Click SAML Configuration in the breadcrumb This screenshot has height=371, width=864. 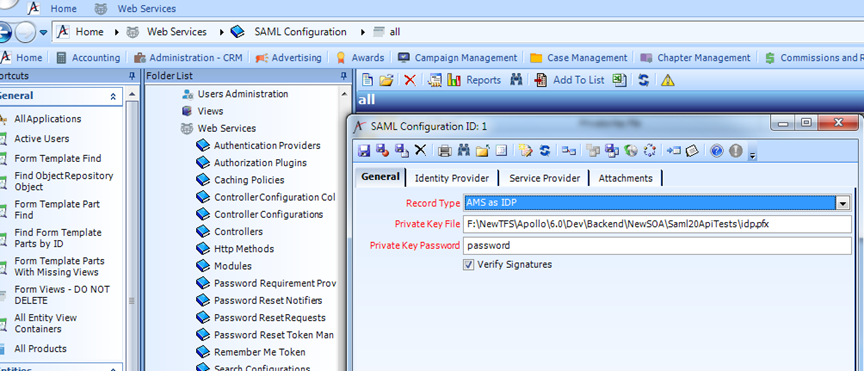point(300,32)
